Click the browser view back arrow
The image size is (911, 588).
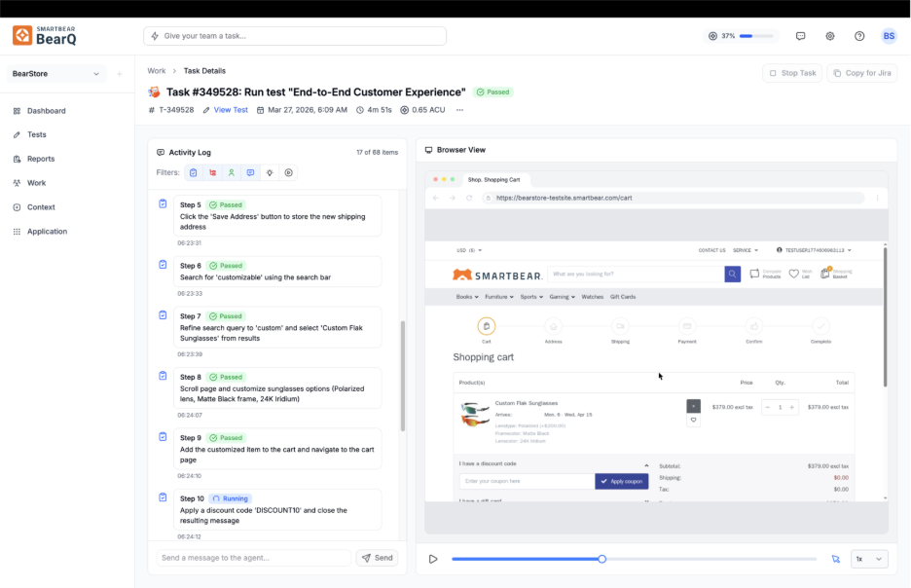[436, 199]
